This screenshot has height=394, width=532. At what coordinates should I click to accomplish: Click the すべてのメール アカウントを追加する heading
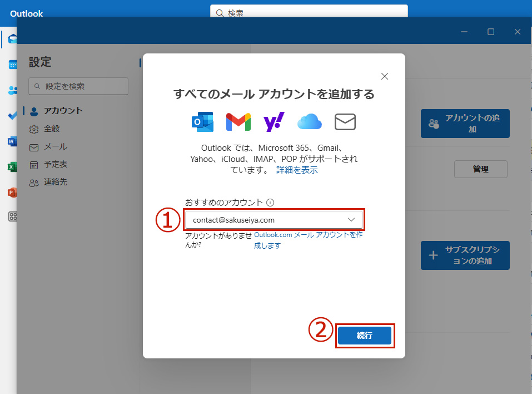click(274, 93)
